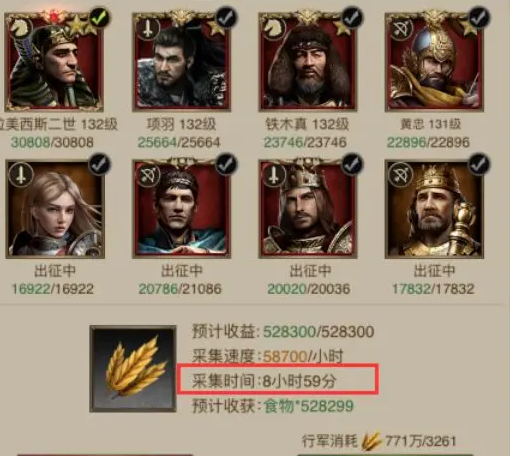Screen dimensions: 510x456
Task: Click 采集时间 8小时59分 highlighted text
Action: coord(264,381)
